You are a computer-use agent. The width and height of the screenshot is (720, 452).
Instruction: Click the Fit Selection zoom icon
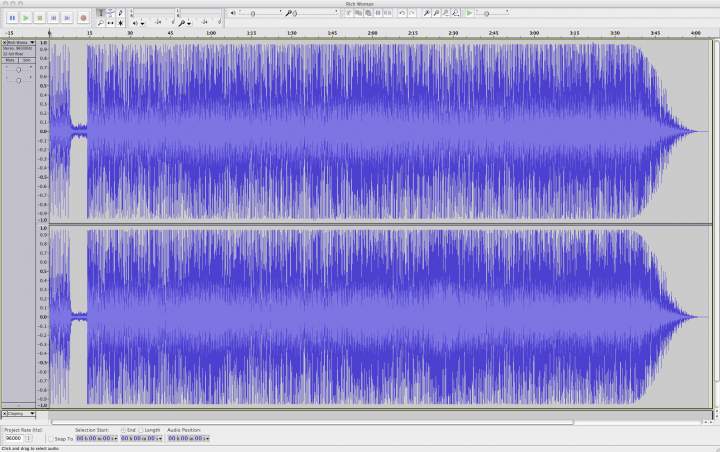pos(446,13)
